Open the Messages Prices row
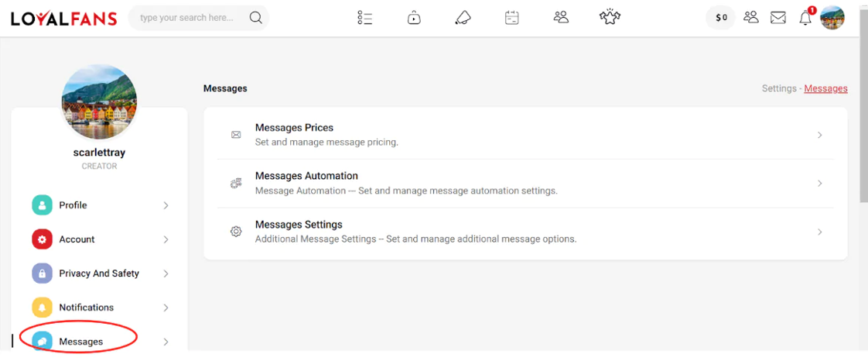 click(x=526, y=135)
